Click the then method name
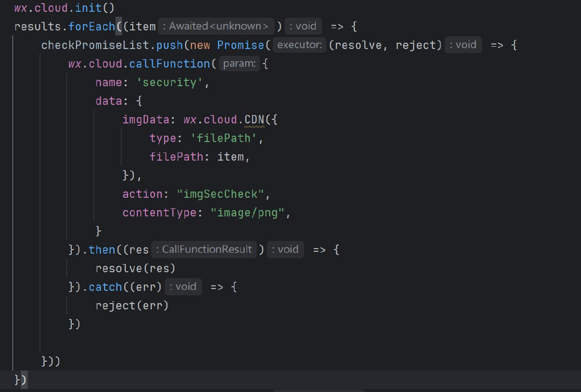581x392 pixels. tap(102, 250)
